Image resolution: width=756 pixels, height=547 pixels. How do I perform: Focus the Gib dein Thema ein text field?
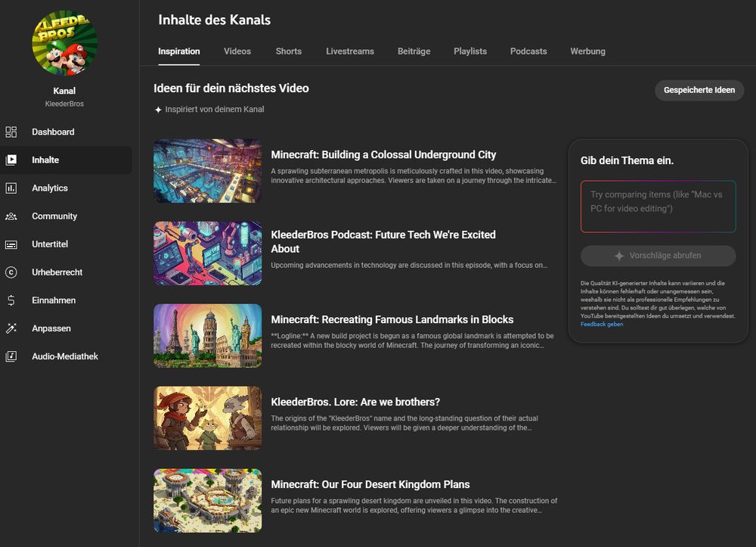pyautogui.click(x=658, y=207)
